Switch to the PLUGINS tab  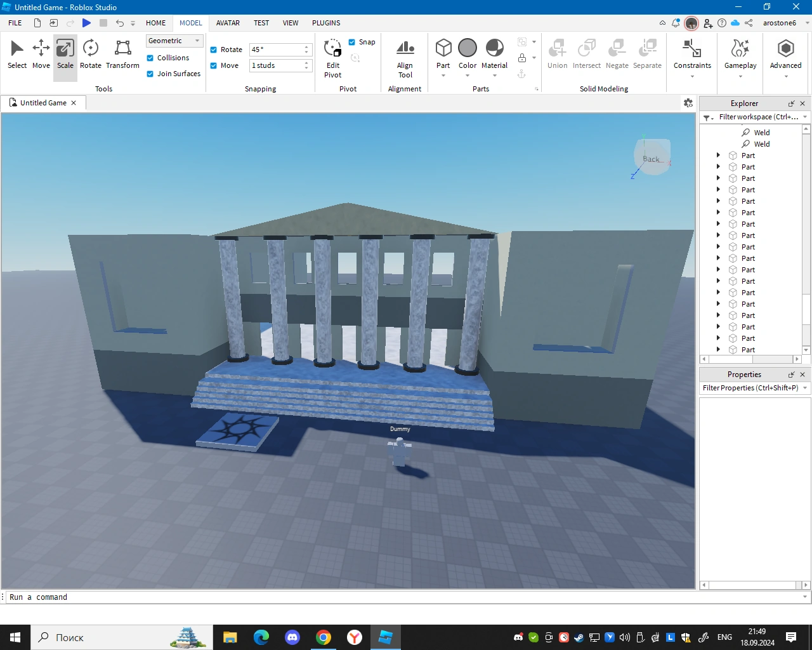click(x=326, y=23)
